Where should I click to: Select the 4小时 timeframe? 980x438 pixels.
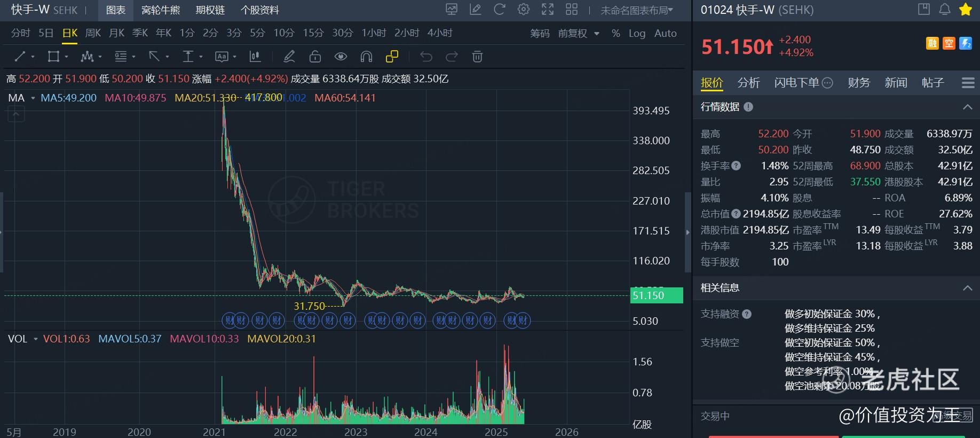click(x=440, y=33)
